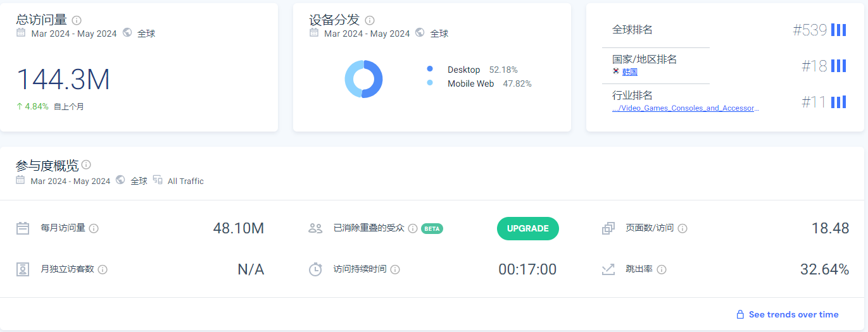Click the device distribution donut chart
The height and width of the screenshot is (332, 868).
363,79
